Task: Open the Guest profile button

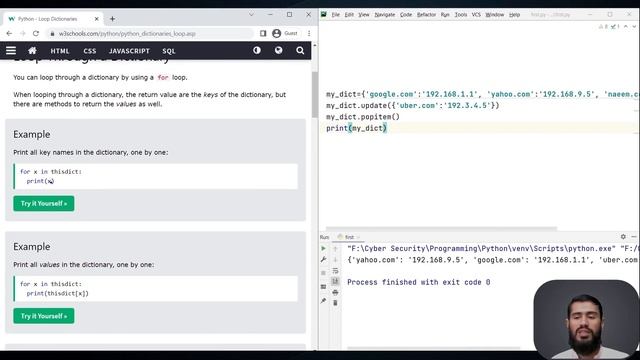Action: pyautogui.click(x=285, y=33)
